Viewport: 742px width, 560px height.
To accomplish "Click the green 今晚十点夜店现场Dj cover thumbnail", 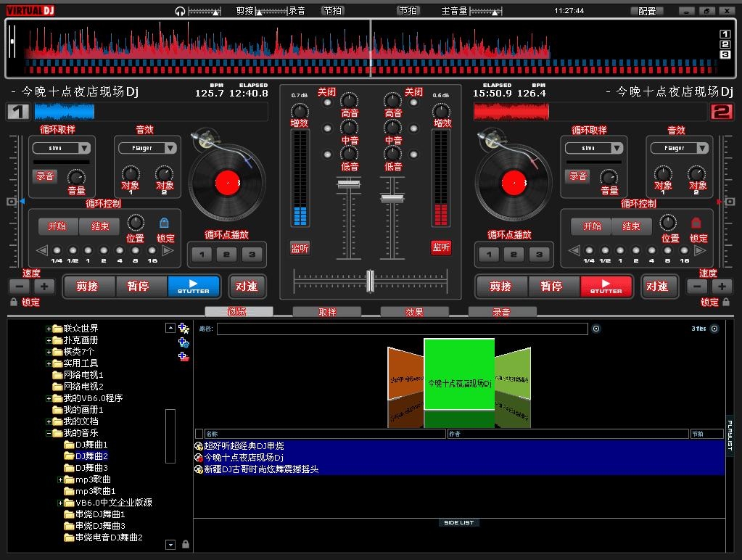I will coord(459,374).
